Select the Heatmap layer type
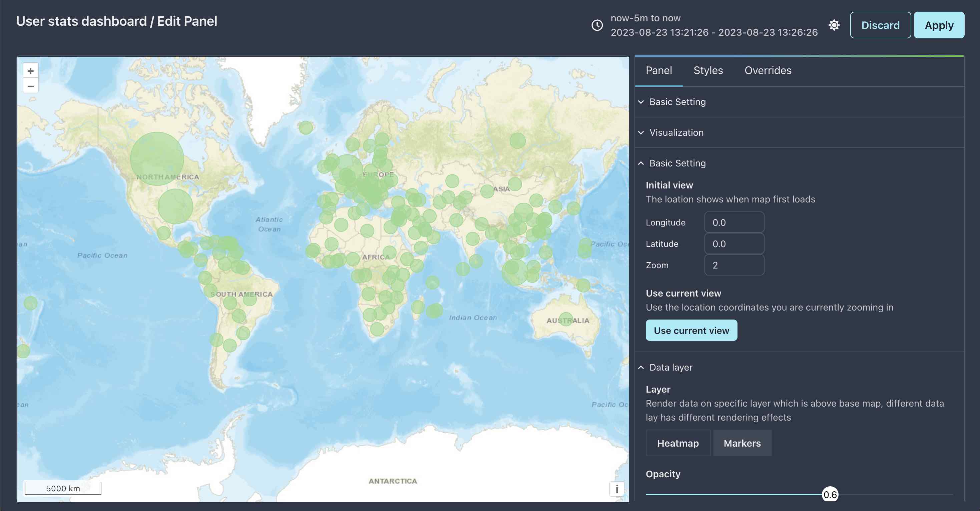The width and height of the screenshot is (980, 511). (677, 443)
